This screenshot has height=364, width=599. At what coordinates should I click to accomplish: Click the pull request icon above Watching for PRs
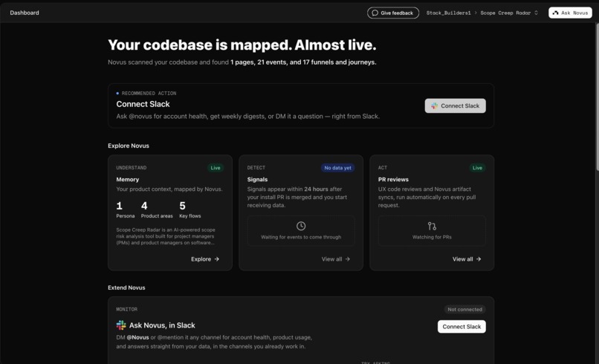click(x=432, y=226)
